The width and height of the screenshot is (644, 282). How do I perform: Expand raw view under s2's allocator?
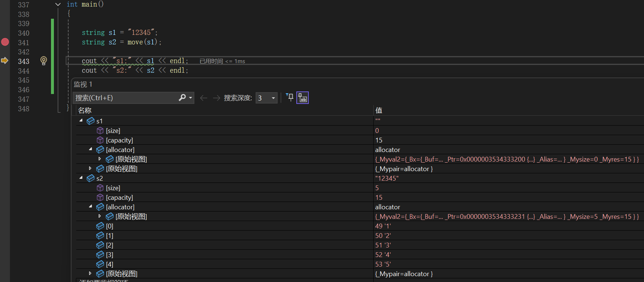pyautogui.click(x=100, y=216)
